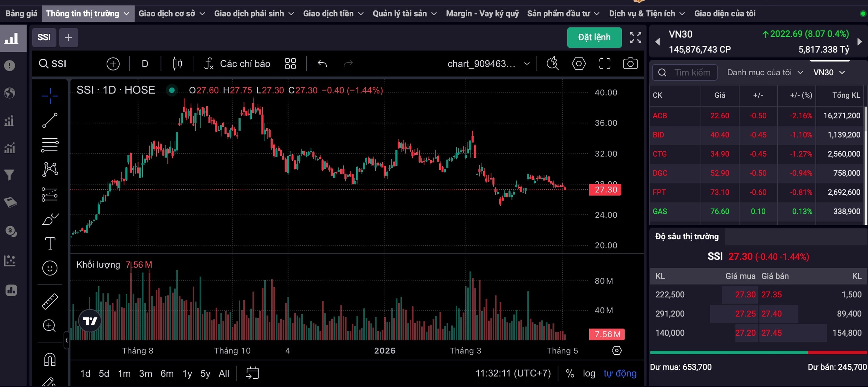Select the ruler measure tool
Image resolution: width=868 pixels, height=387 pixels.
[50, 301]
